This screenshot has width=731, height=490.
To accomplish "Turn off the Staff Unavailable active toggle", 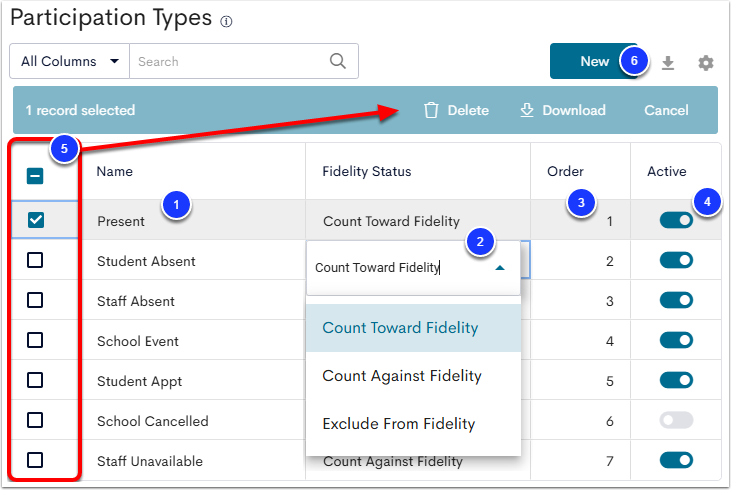I will [x=676, y=461].
